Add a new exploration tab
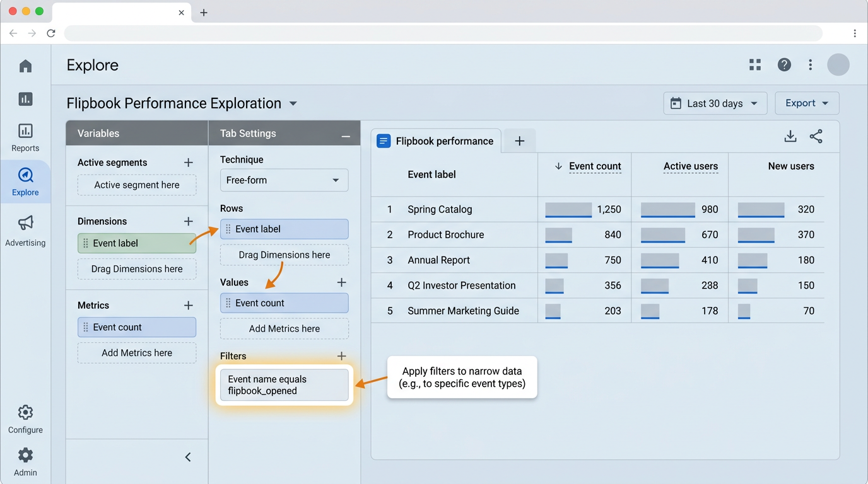868x484 pixels. 519,141
